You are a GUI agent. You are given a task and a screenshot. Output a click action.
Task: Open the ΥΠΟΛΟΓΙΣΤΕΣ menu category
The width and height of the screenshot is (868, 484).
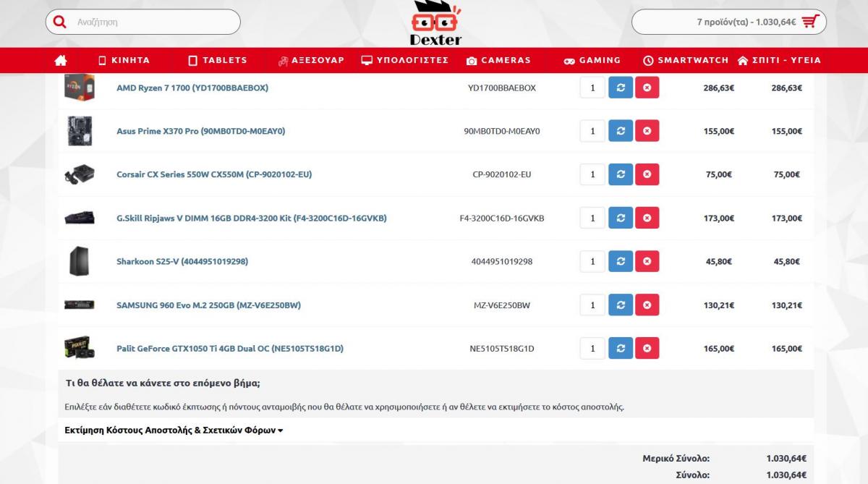click(x=405, y=60)
